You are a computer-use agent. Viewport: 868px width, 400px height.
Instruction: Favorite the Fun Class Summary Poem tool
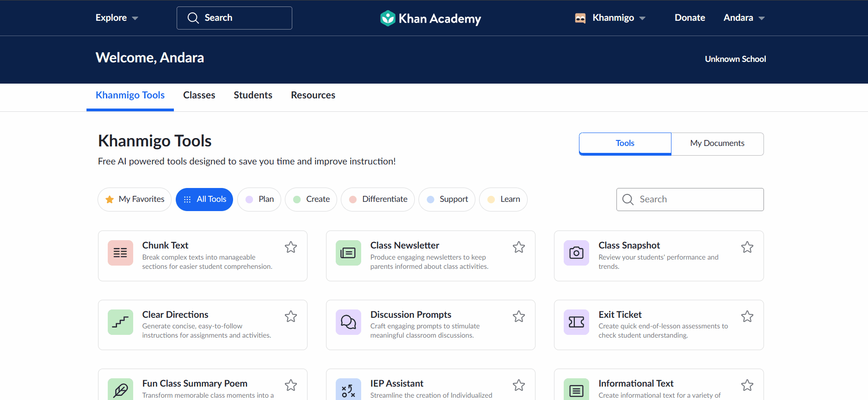tap(291, 385)
